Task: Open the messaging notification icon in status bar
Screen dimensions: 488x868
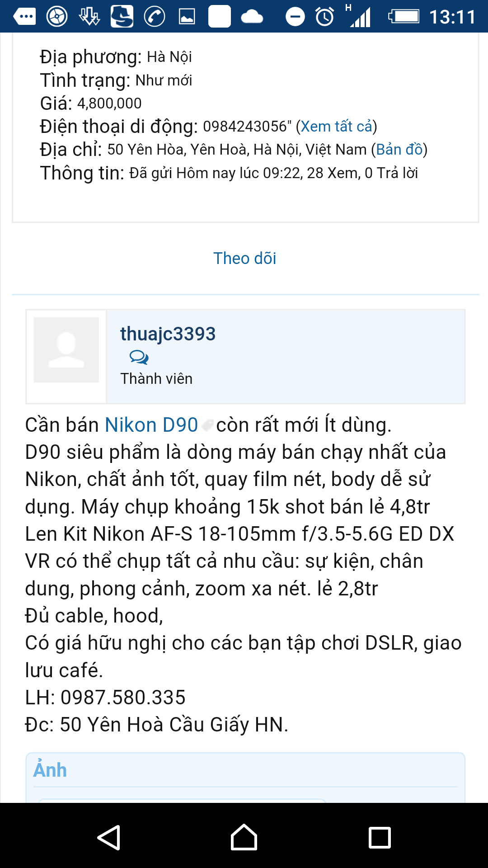Action: [x=24, y=17]
